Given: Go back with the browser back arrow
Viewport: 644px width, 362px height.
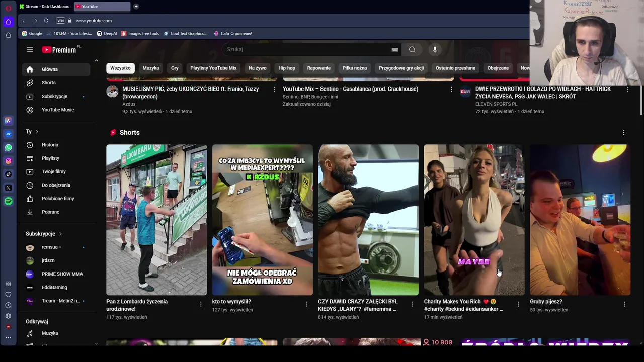Looking at the screenshot, I should [x=24, y=21].
